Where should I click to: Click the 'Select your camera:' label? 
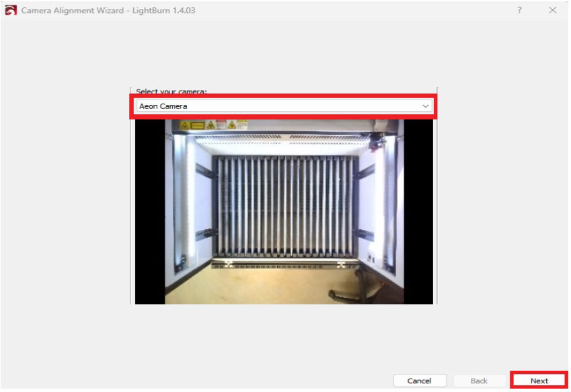pos(171,91)
